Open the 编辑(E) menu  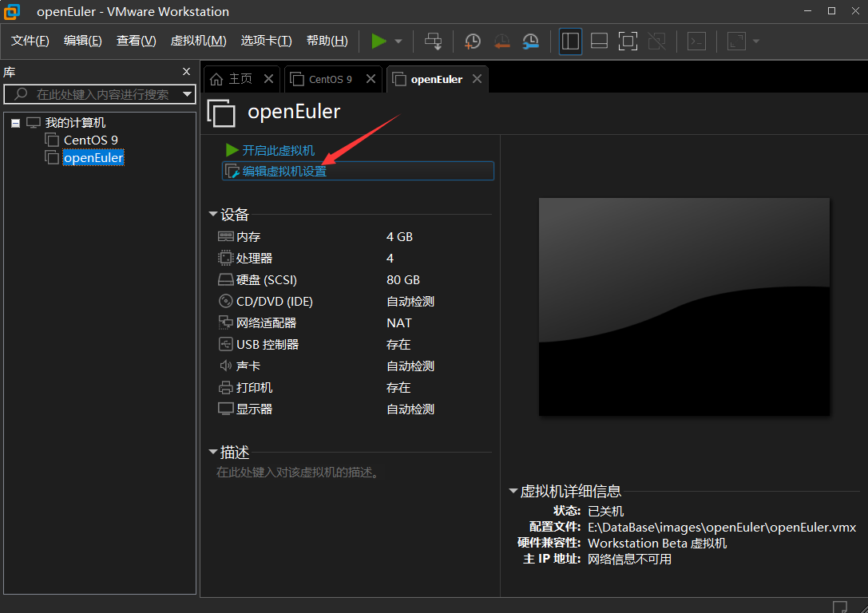tap(82, 41)
